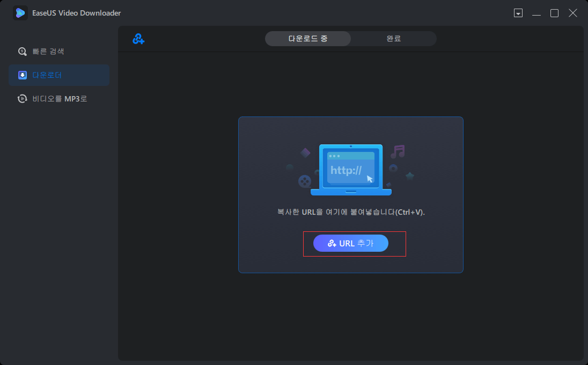Viewport: 588px width, 365px height.
Task: Click the add-link icon at top left of panel
Action: pyautogui.click(x=138, y=39)
